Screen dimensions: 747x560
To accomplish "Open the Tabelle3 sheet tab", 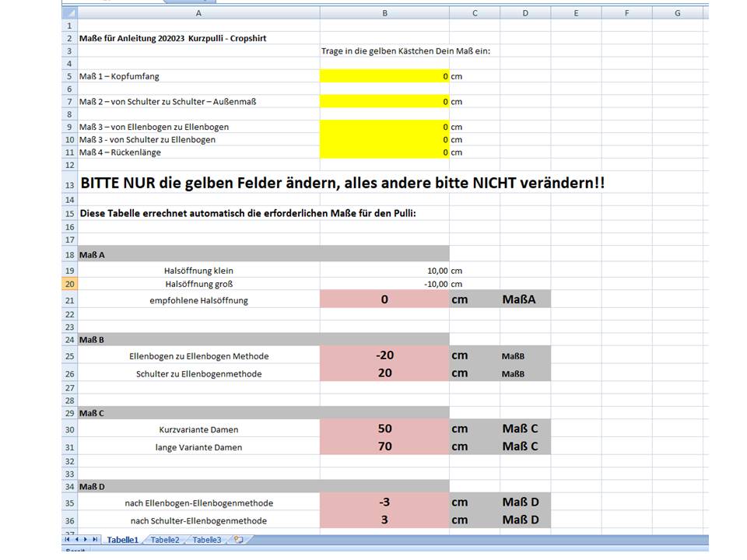I will click(207, 540).
